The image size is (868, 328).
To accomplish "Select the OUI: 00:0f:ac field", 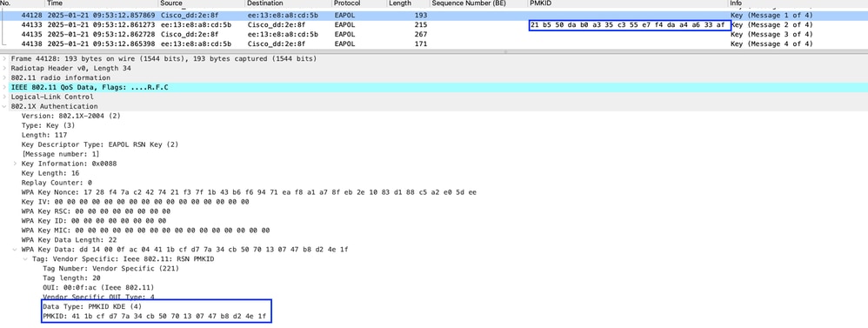I will (x=98, y=288).
